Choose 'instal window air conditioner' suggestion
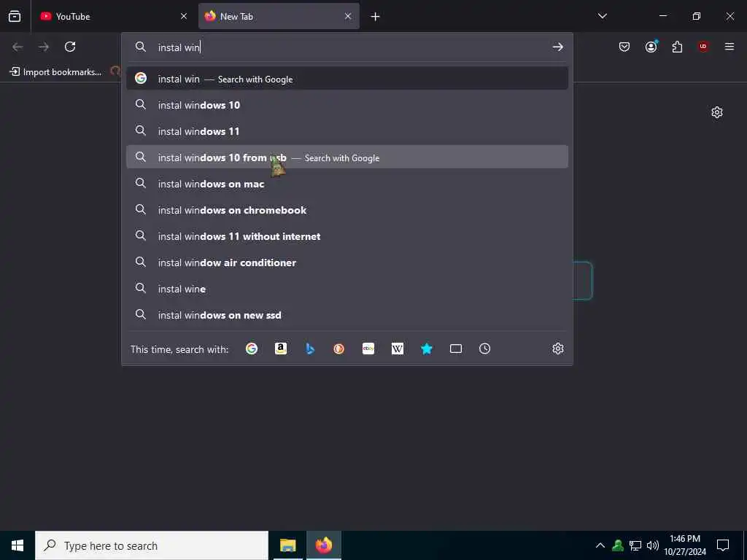Viewport: 747px width, 560px height. click(x=347, y=262)
